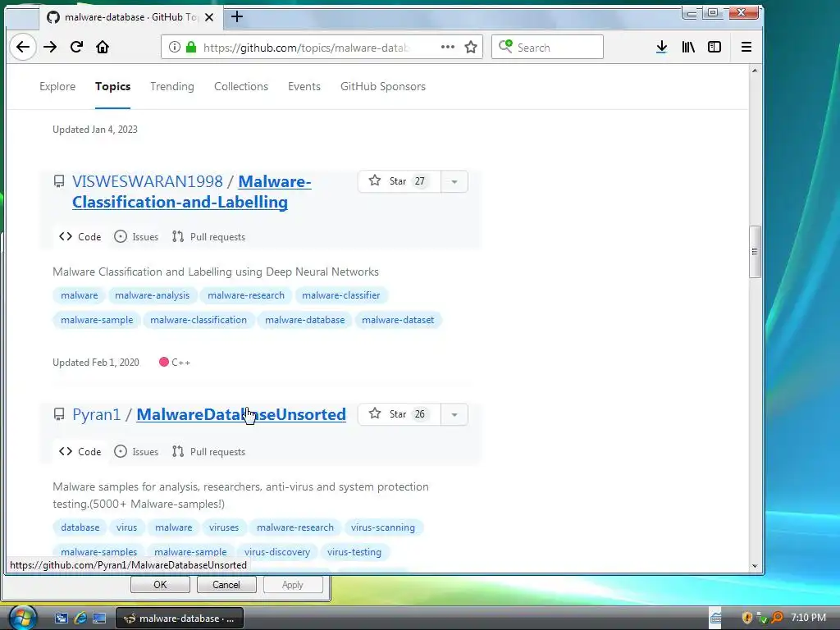Open the VISWESWARAN1998 user profile link
The image size is (840, 630).
click(148, 181)
